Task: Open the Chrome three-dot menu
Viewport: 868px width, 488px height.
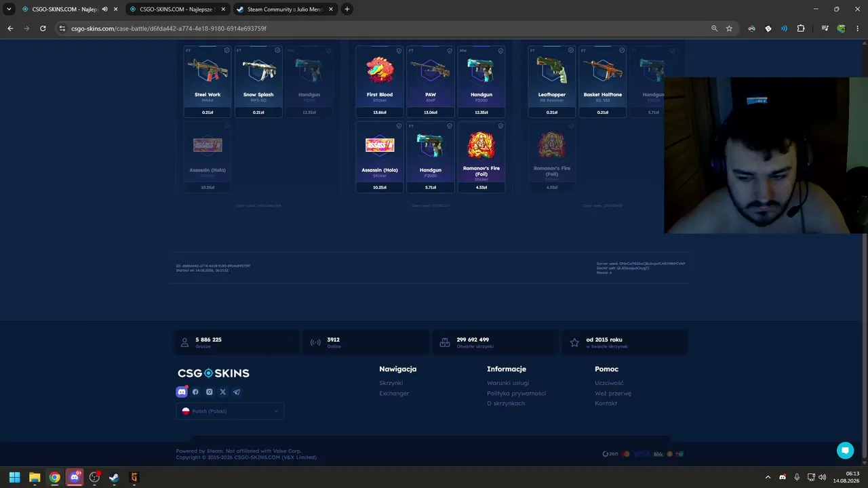Action: (x=858, y=28)
